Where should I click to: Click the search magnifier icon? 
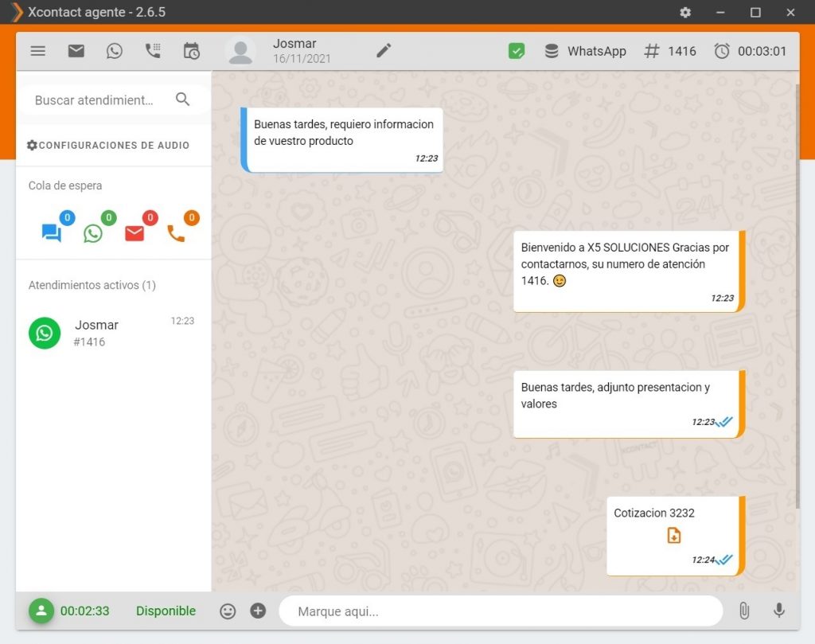pyautogui.click(x=182, y=100)
